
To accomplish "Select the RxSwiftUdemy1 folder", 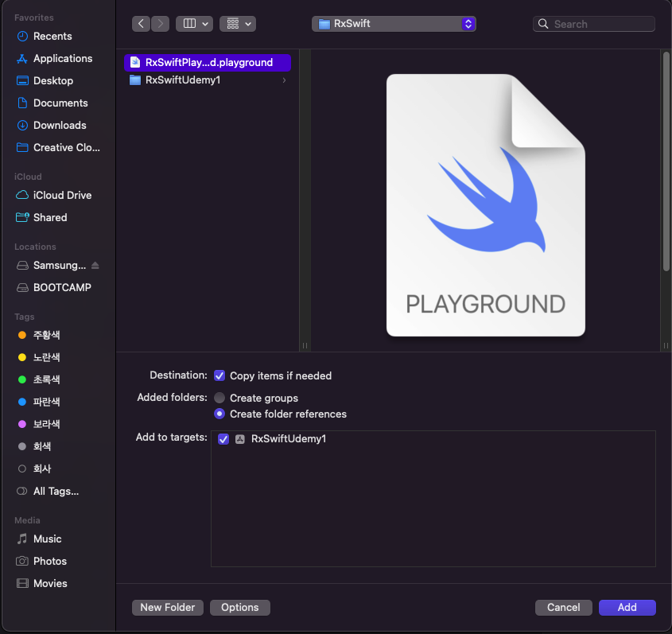I will [x=208, y=80].
